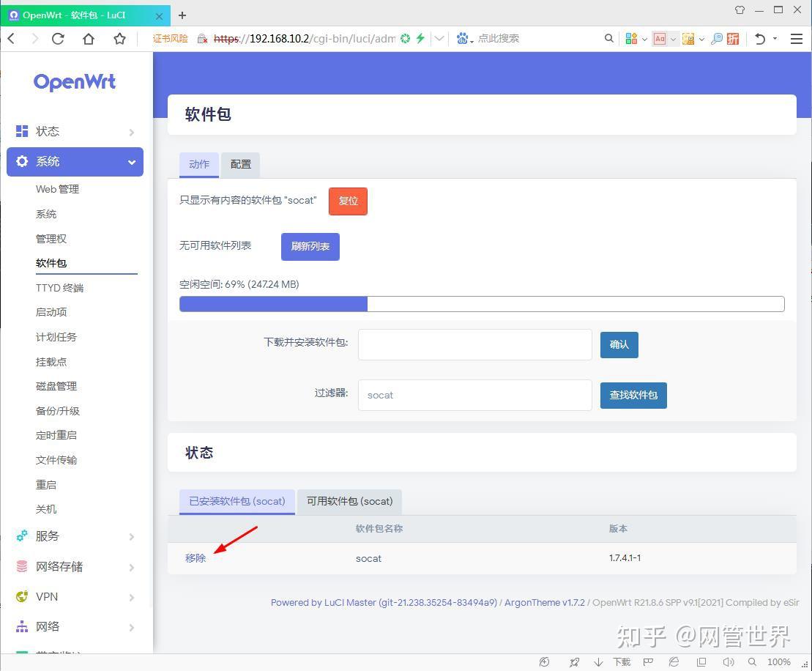
Task: Click the 网络存储 storage icon in the sidebar
Action: pos(22,566)
